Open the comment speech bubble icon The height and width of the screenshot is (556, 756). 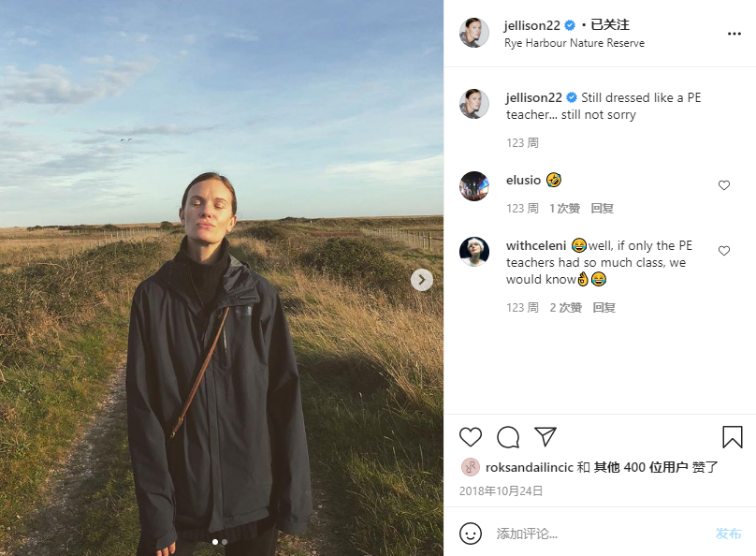point(508,437)
